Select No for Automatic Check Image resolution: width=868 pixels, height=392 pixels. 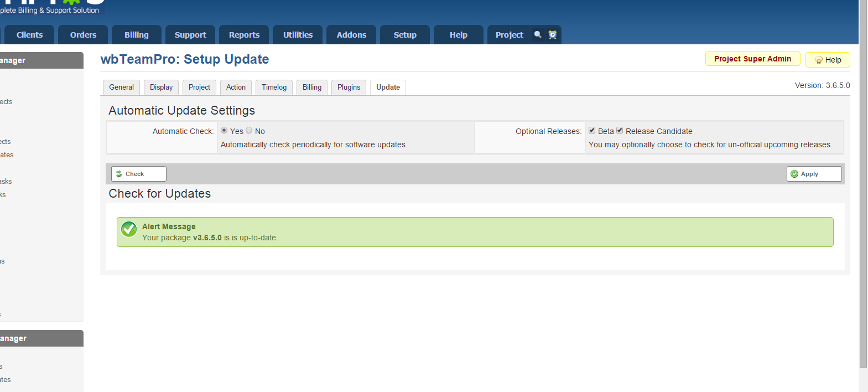[249, 131]
